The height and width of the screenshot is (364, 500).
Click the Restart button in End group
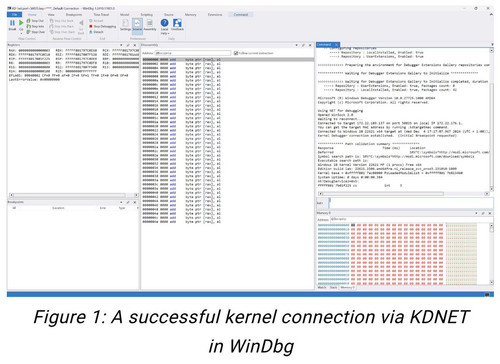click(96, 21)
